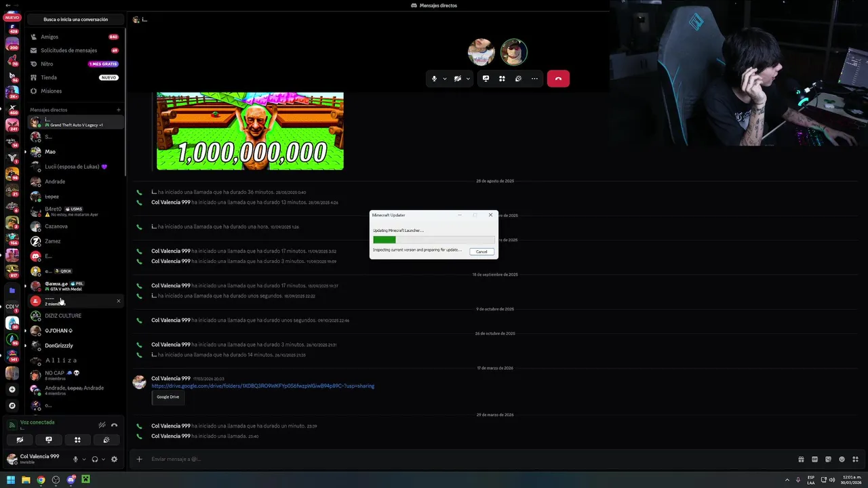Open File Explorer from taskbar
This screenshot has height=488, width=868.
click(26, 480)
